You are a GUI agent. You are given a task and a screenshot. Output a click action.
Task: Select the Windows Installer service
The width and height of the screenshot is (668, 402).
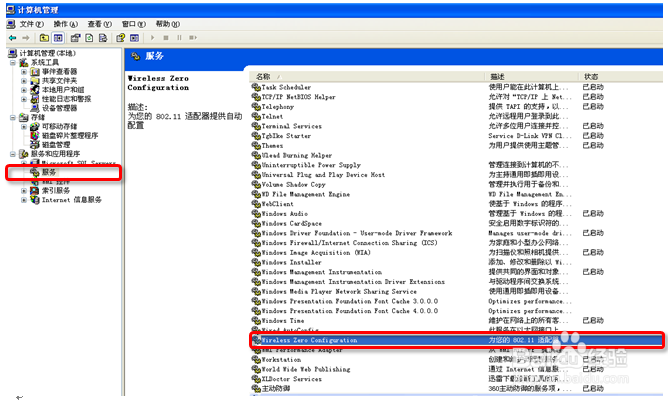(291, 262)
